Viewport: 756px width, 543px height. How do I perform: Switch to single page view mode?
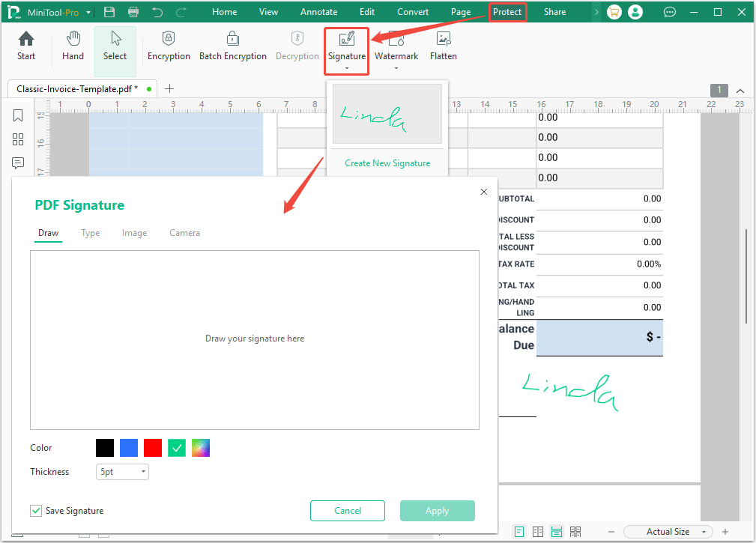[x=519, y=531]
